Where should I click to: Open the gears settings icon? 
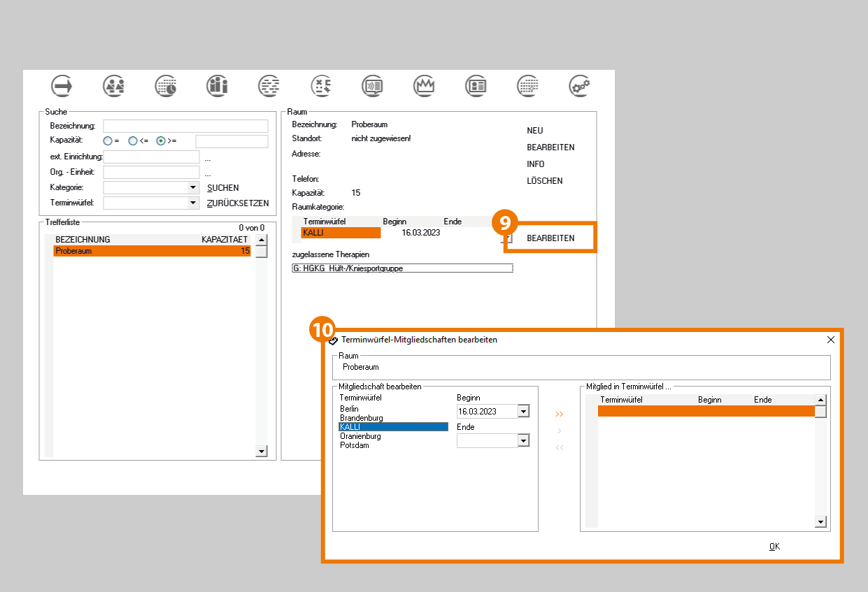pyautogui.click(x=579, y=85)
